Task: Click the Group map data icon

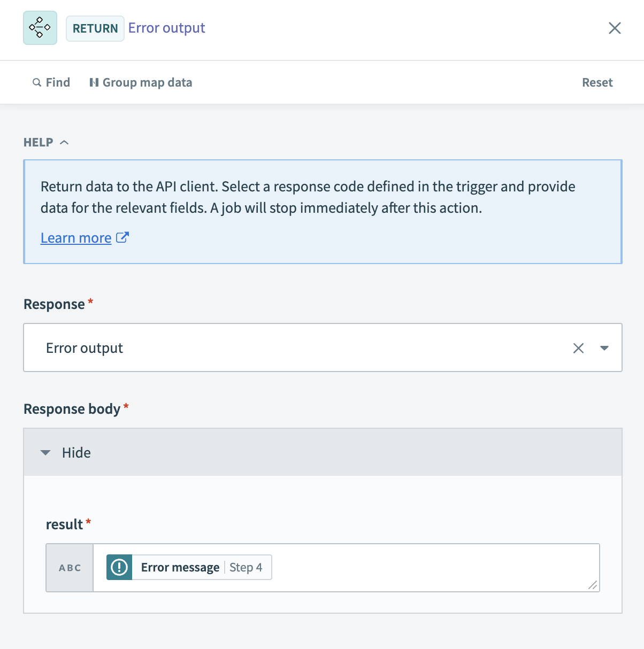Action: click(x=94, y=82)
